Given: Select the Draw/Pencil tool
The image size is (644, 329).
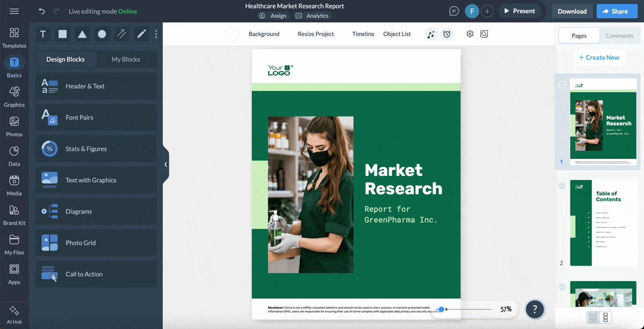Looking at the screenshot, I should pos(141,34).
